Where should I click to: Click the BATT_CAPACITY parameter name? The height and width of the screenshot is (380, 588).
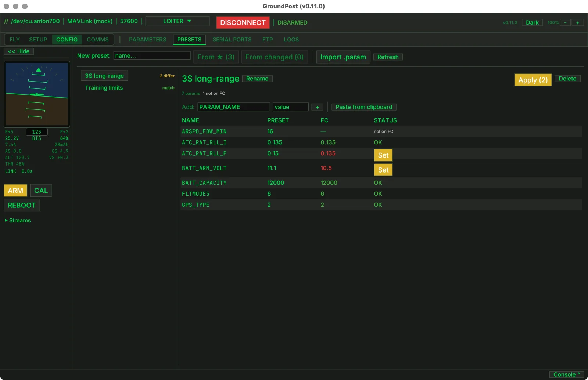tap(204, 183)
